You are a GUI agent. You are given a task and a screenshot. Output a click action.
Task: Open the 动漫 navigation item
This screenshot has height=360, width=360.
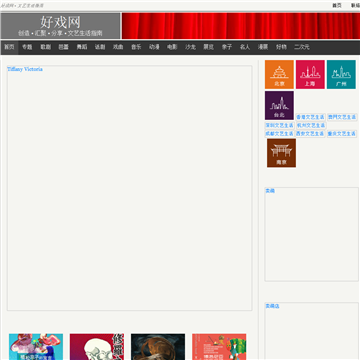(x=154, y=47)
